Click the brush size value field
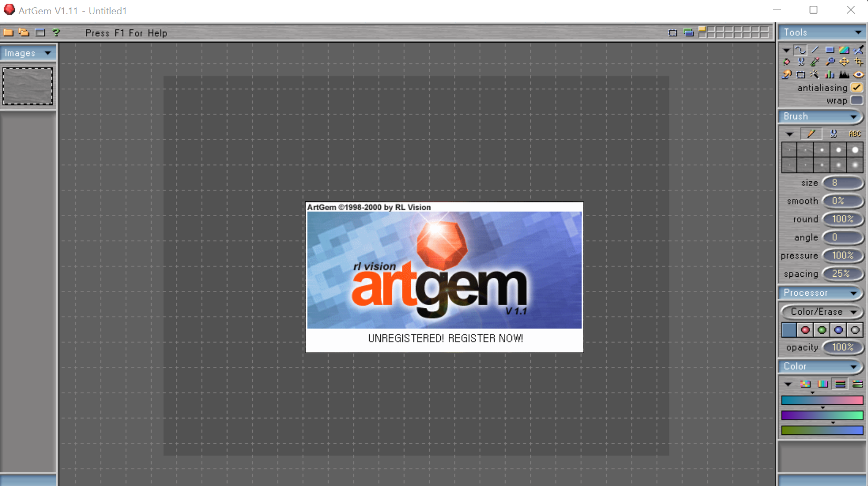 click(x=843, y=183)
